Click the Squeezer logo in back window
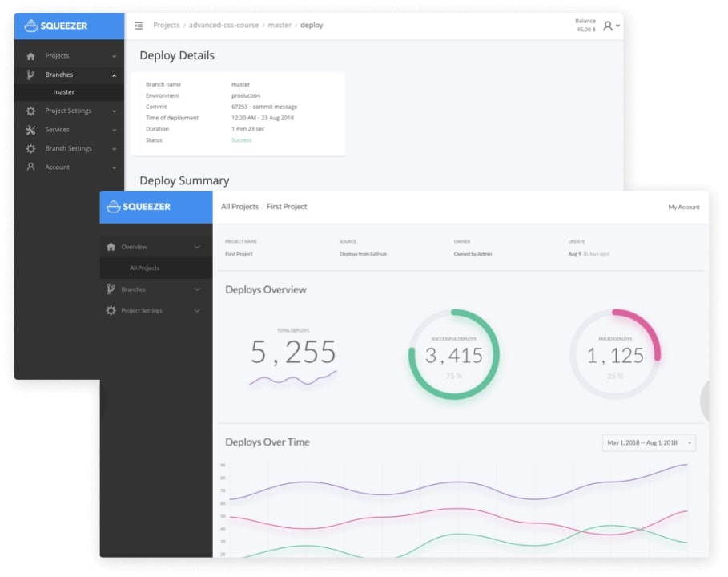Screen dimensions: 728x577 [56, 26]
